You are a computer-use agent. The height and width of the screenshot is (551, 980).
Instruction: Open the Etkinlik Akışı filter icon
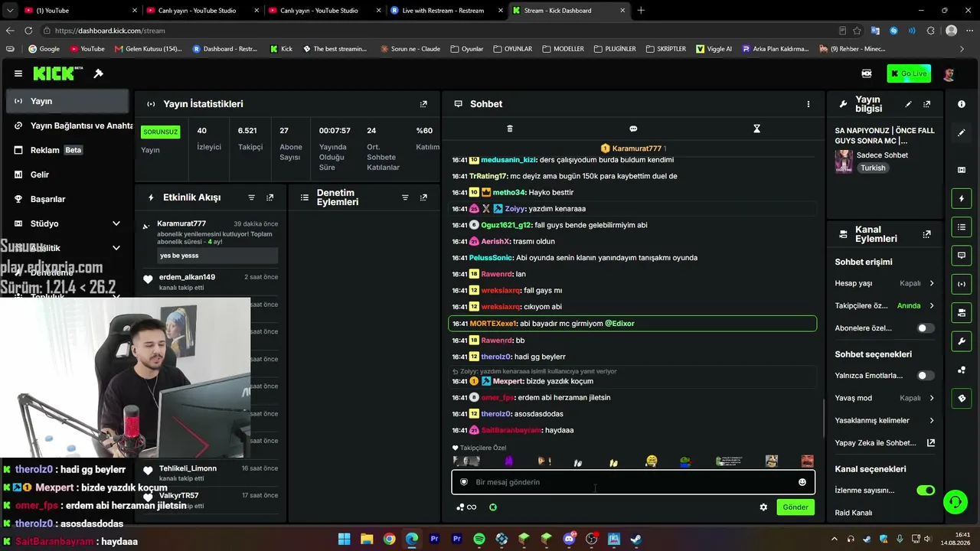click(251, 197)
